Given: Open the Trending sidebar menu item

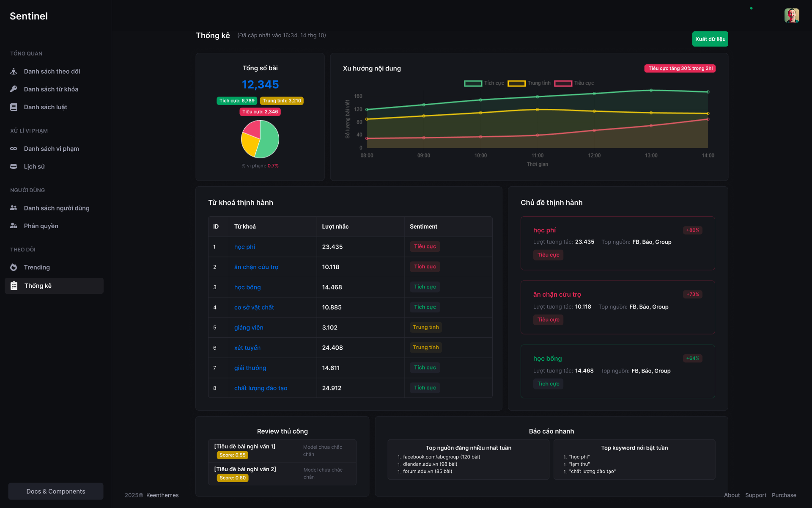Looking at the screenshot, I should (x=37, y=267).
